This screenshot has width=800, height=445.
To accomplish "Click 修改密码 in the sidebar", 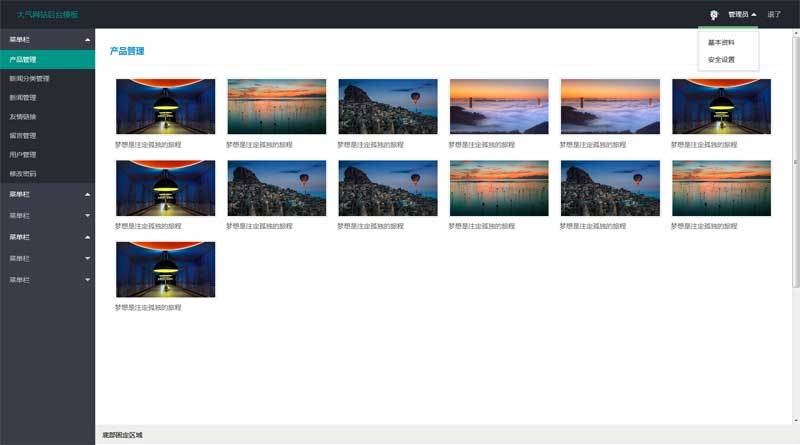I will [x=23, y=174].
